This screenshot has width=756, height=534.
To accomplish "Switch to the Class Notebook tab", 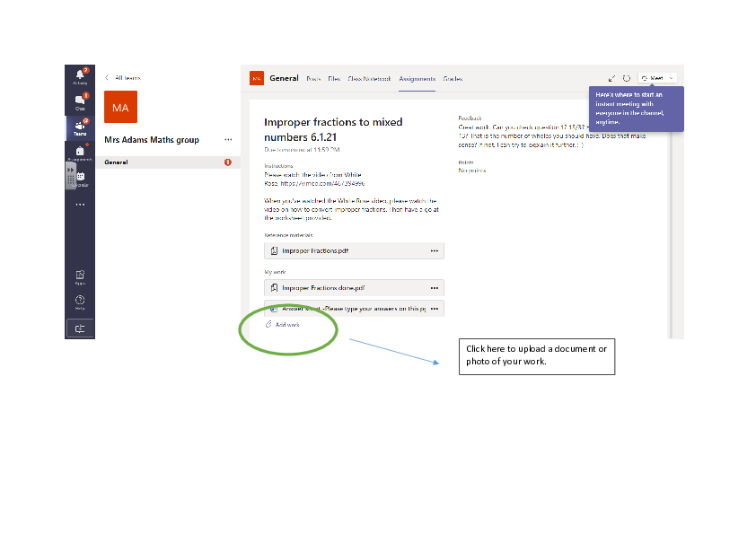I will pyautogui.click(x=369, y=79).
